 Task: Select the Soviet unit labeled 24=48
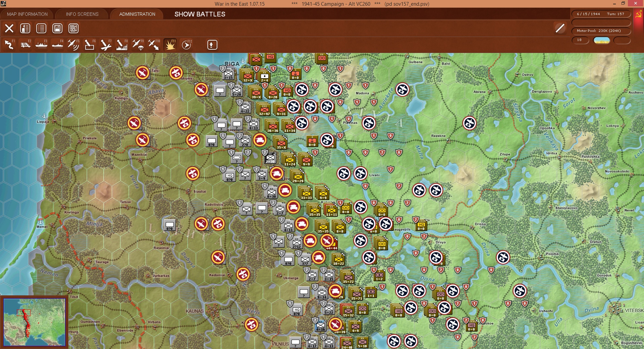(x=346, y=343)
